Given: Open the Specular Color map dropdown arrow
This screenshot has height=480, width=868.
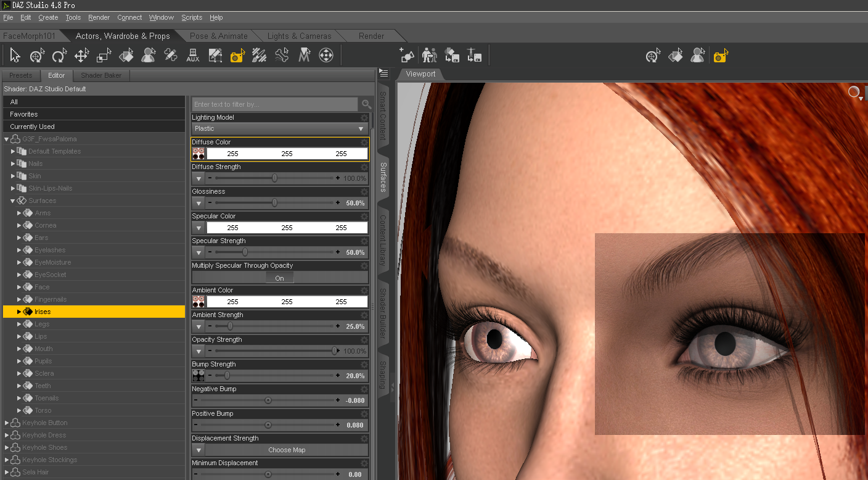Looking at the screenshot, I should click(199, 228).
